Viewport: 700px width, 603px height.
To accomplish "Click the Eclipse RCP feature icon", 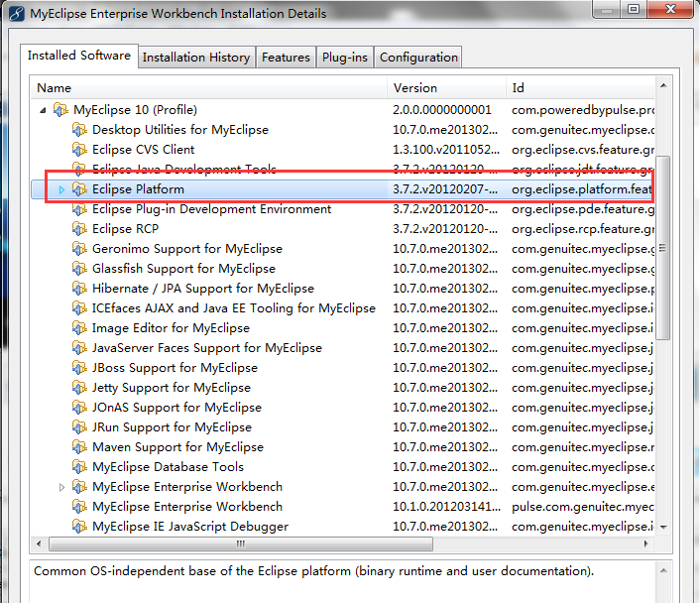I will [79, 229].
